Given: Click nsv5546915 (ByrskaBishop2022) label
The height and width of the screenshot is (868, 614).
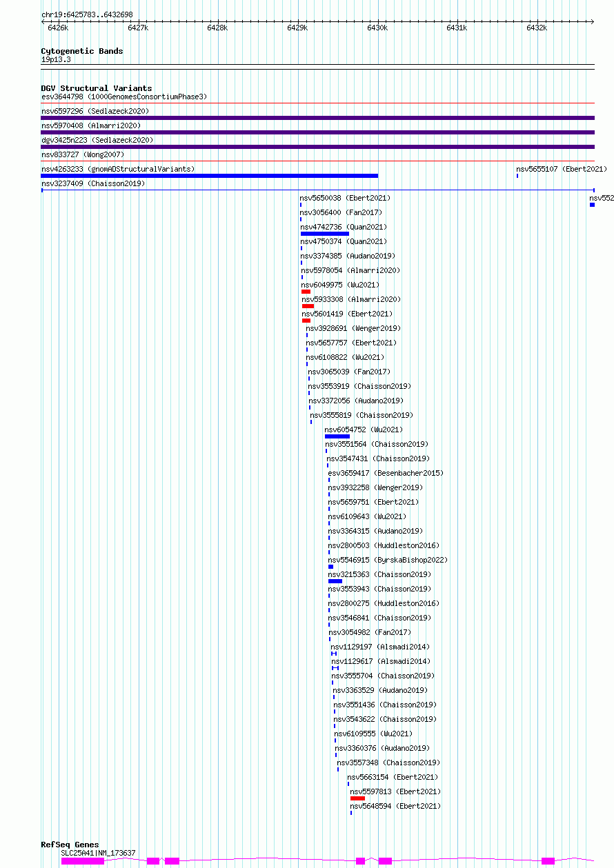Looking at the screenshot, I should pos(388,560).
